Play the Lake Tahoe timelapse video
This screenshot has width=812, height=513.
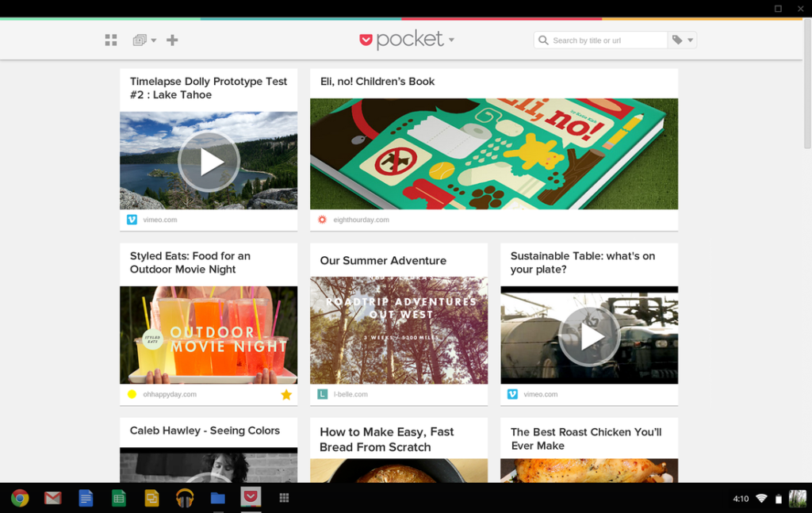pos(209,161)
